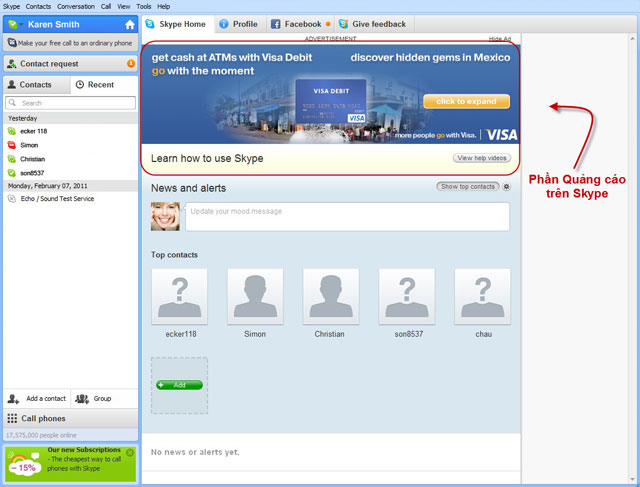Screen dimensions: 640x487
Task: Click Hide Ad link
Action: [x=500, y=39]
